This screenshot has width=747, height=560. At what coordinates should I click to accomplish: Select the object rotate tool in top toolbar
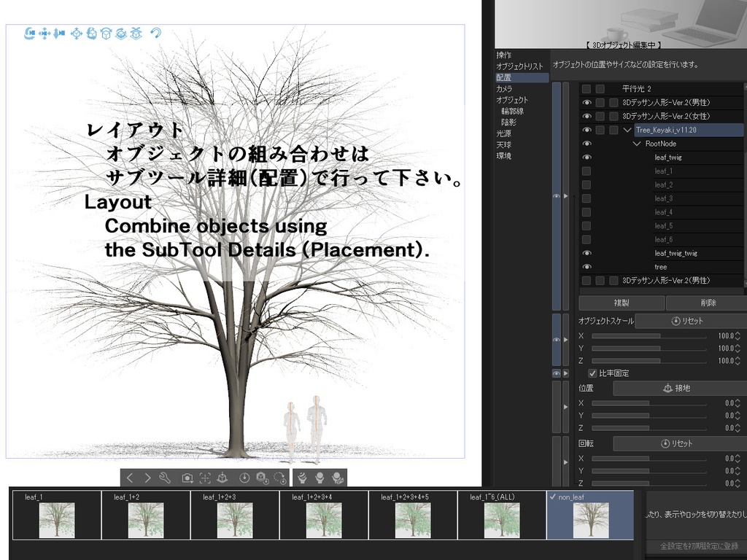[91, 34]
